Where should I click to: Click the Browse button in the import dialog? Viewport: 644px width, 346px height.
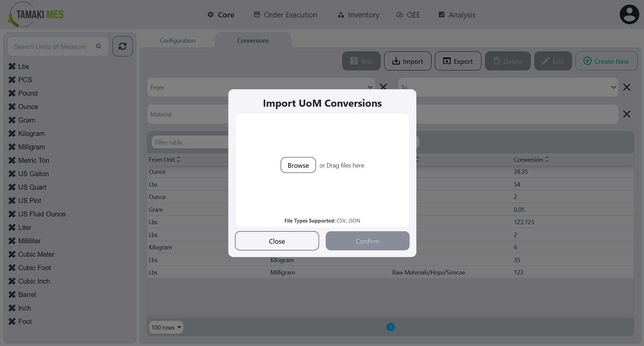298,165
